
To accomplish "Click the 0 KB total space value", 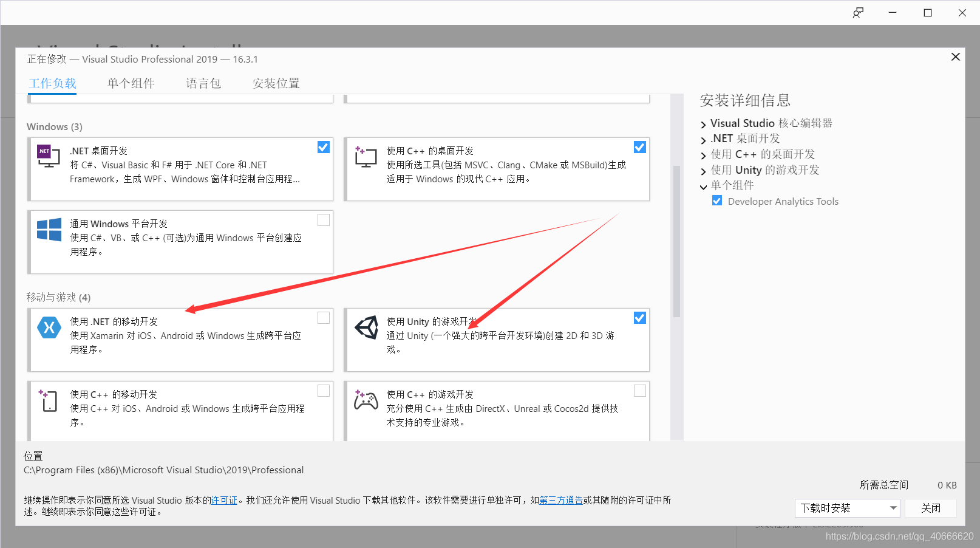I will pyautogui.click(x=947, y=485).
